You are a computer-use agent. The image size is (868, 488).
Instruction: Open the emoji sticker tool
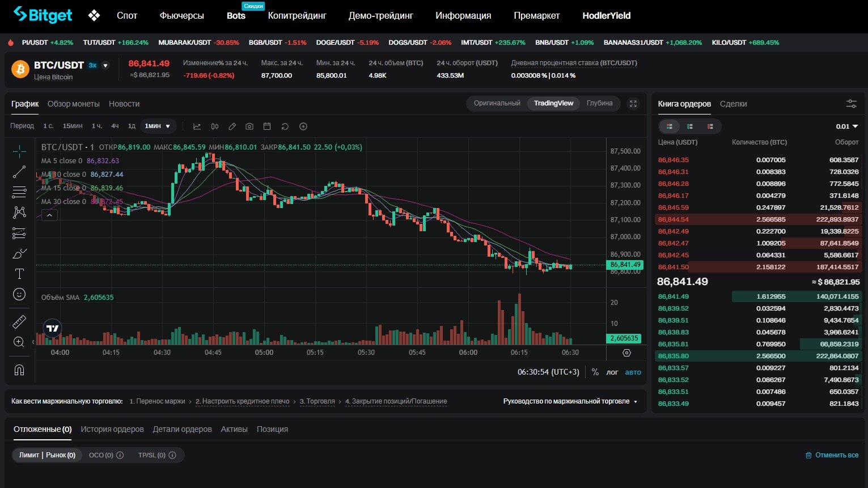pyautogui.click(x=19, y=294)
